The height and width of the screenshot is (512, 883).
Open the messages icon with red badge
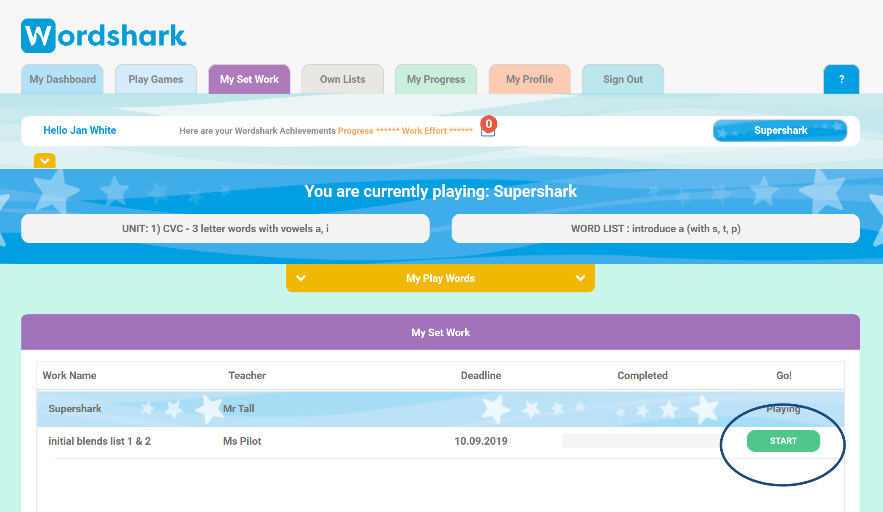point(488,127)
